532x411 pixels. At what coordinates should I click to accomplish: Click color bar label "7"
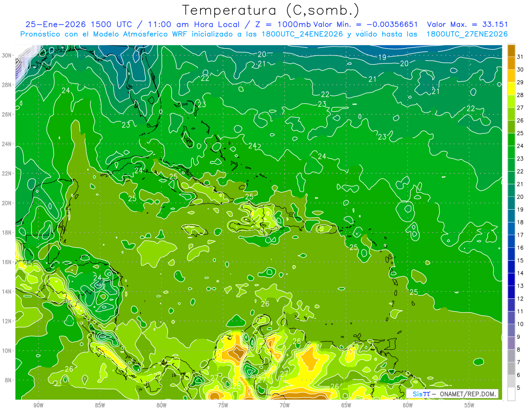click(519, 362)
